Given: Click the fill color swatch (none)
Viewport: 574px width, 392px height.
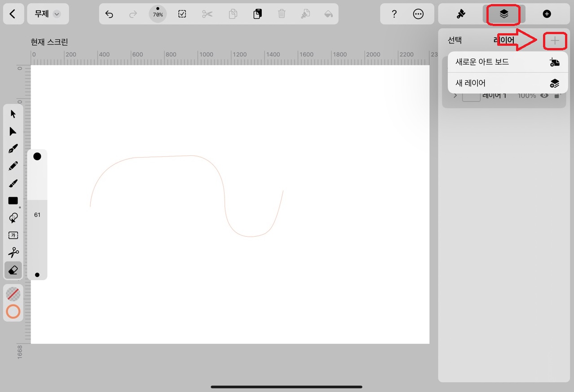Looking at the screenshot, I should [13, 294].
